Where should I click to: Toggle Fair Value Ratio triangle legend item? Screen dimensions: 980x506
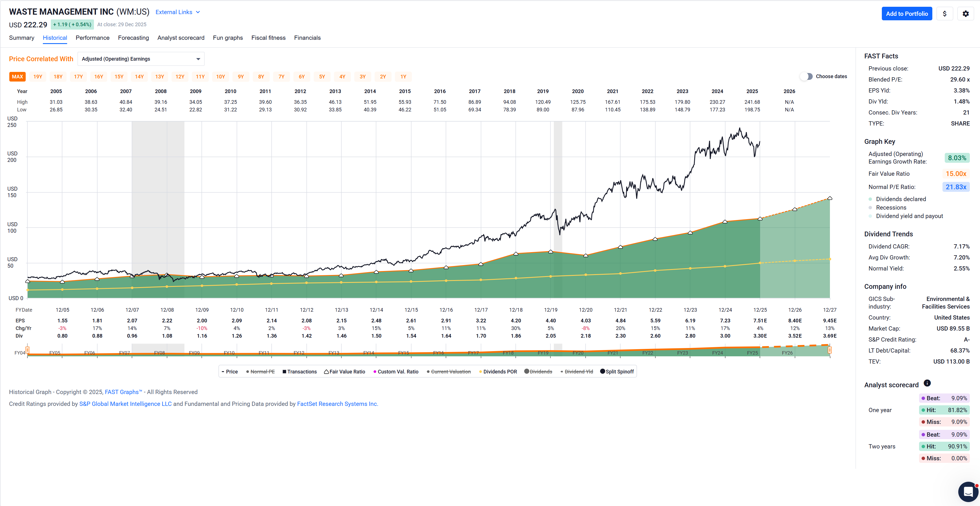pyautogui.click(x=326, y=372)
